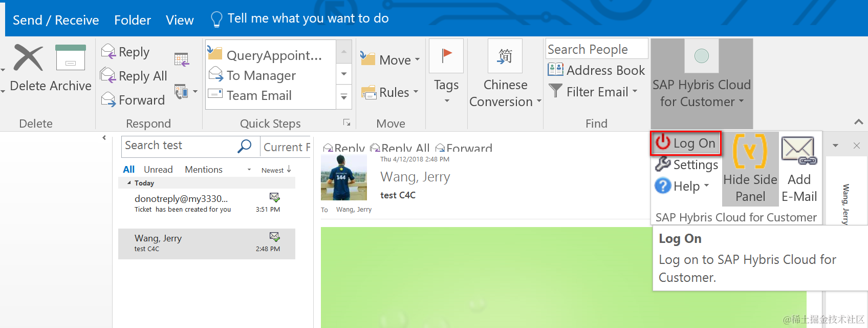
Task: Open email from donotreply@my3330
Action: click(x=207, y=203)
